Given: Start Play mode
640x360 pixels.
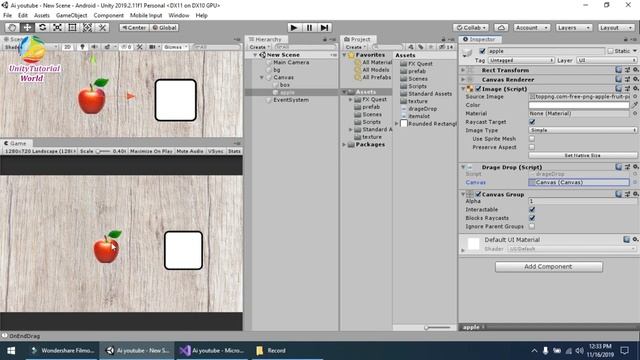Looking at the screenshot, I should (293, 27).
